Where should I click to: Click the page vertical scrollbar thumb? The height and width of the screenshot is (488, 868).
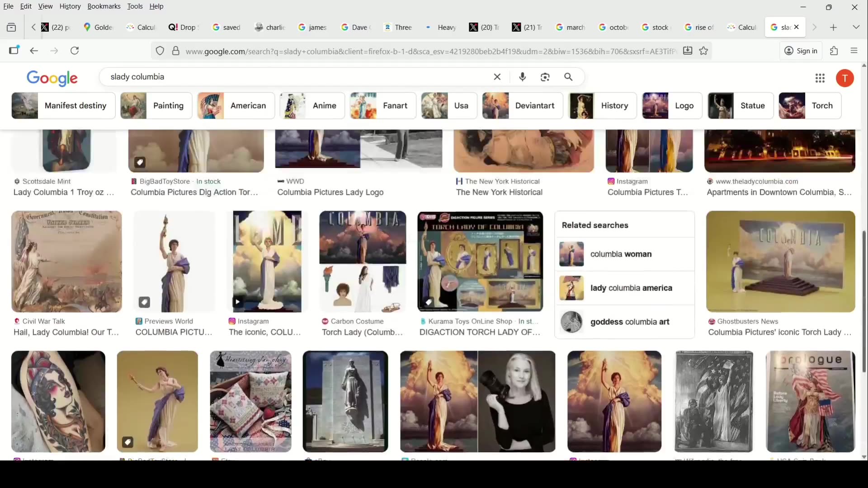[864, 302]
